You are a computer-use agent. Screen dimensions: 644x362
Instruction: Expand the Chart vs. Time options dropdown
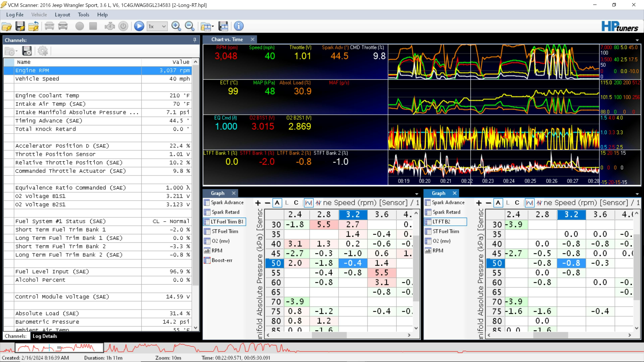[637, 40]
